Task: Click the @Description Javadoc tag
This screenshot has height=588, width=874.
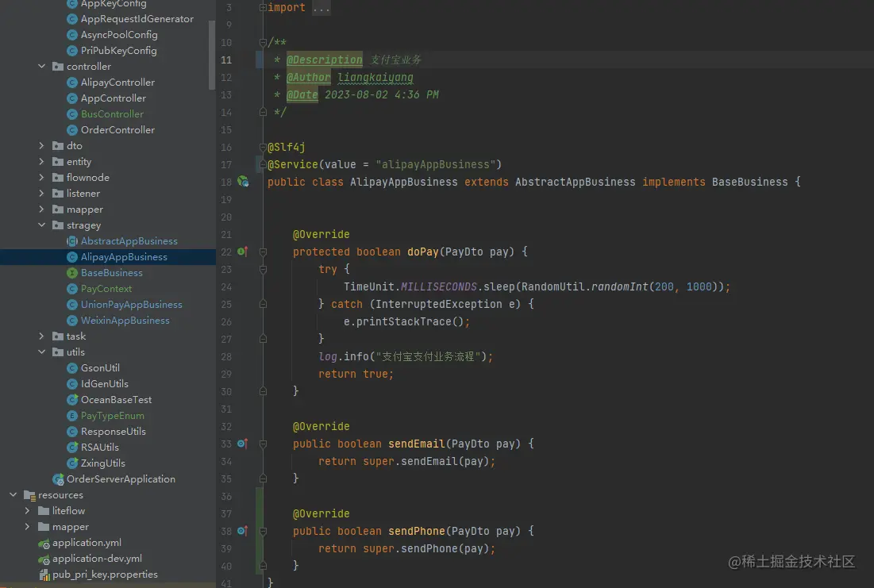Action: tap(324, 60)
